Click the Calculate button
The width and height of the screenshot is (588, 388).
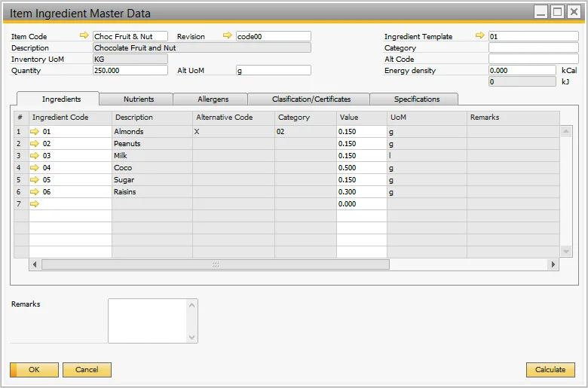tap(550, 370)
